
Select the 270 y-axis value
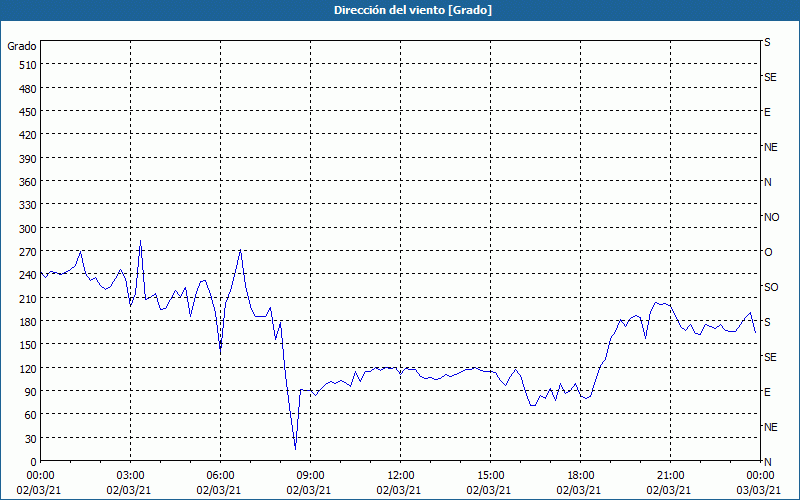[28, 252]
